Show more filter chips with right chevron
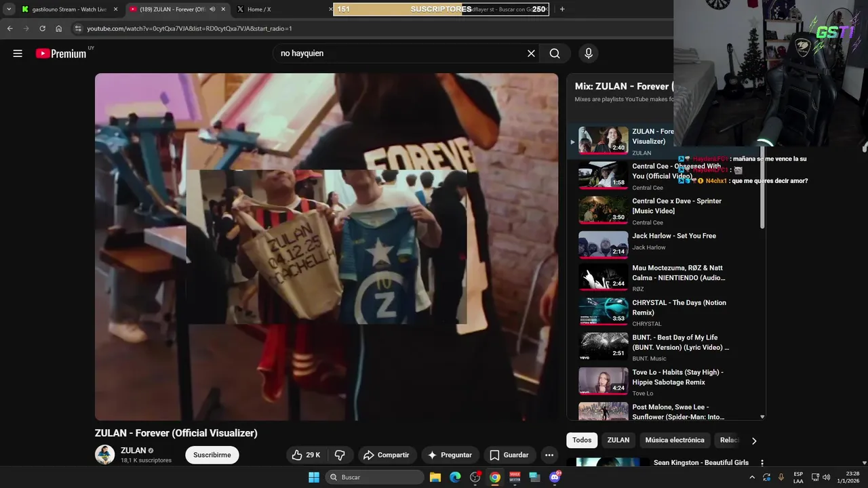Screen dimensions: 868x488 coord(753,441)
